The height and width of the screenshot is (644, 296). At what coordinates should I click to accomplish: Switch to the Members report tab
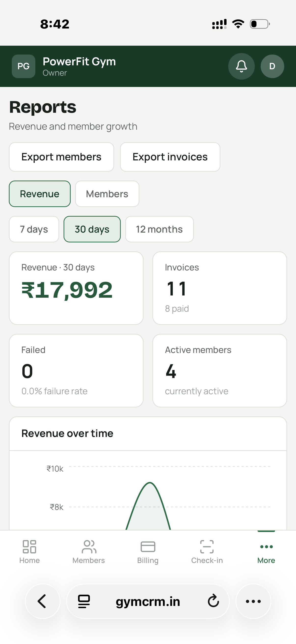pos(107,194)
